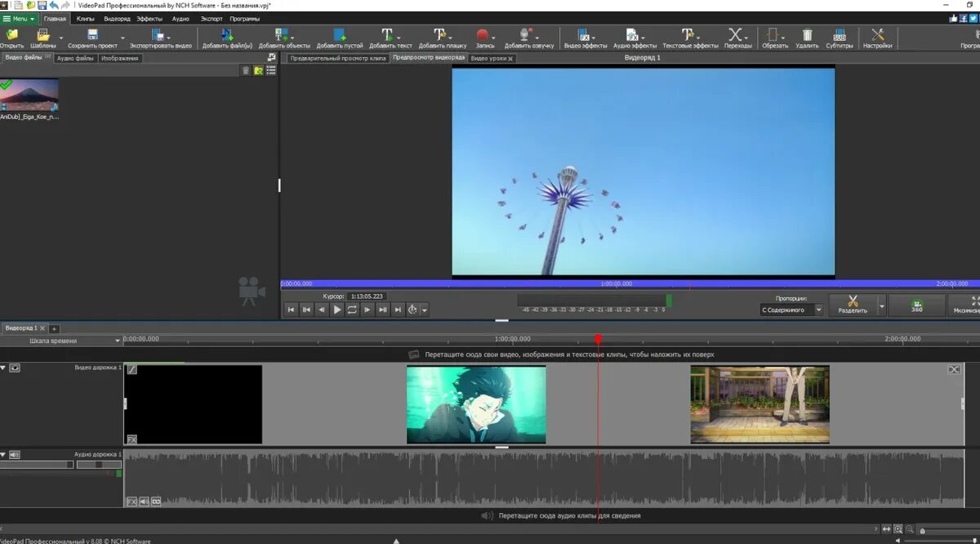
Task: Open Аудио файлы bin tab
Action: (75, 58)
